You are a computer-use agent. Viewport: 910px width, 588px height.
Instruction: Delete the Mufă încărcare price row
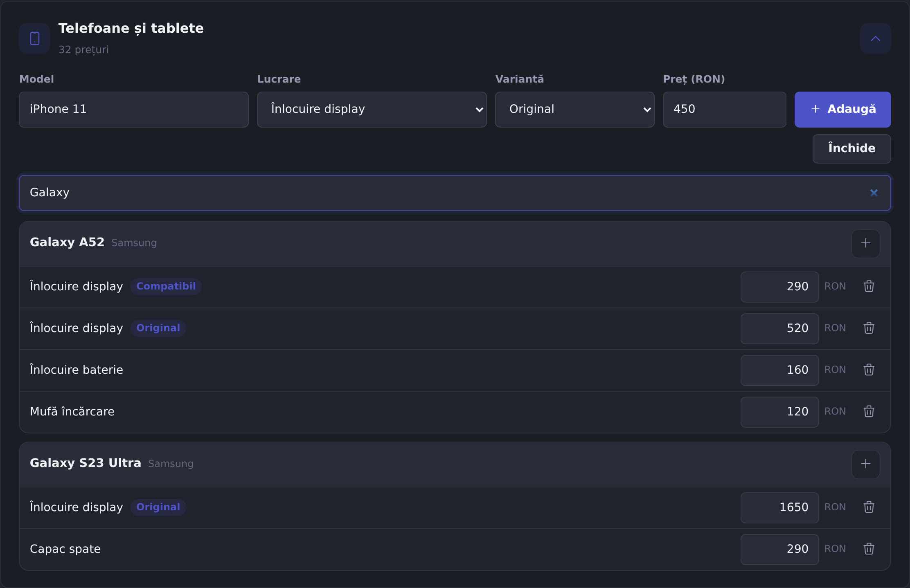(869, 412)
